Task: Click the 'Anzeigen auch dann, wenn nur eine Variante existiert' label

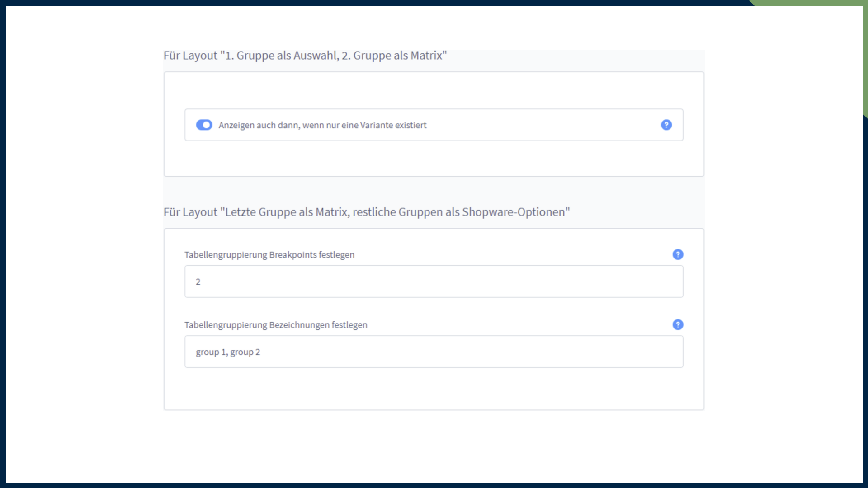Action: point(322,125)
